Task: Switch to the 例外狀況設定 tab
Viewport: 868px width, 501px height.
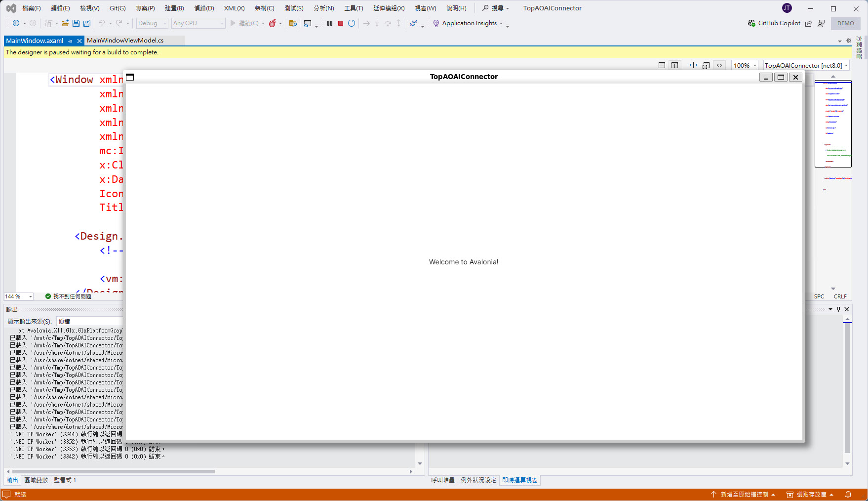Action: pos(478,480)
